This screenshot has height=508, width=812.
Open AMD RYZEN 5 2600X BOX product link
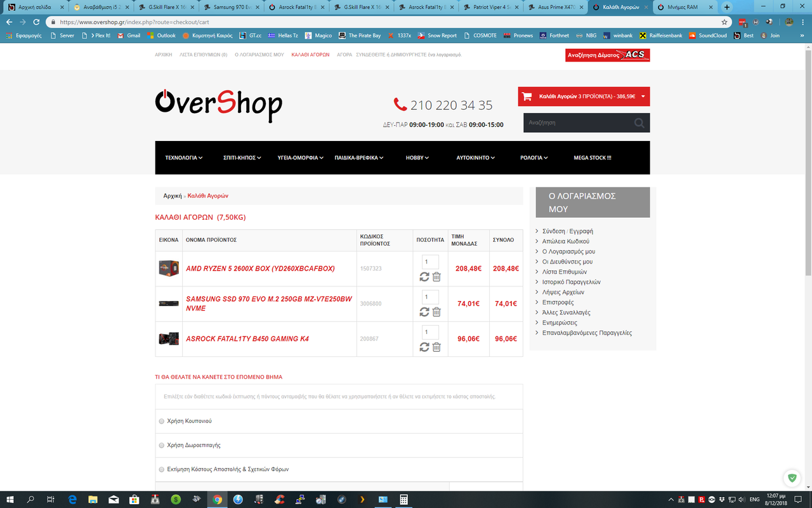pyautogui.click(x=260, y=269)
